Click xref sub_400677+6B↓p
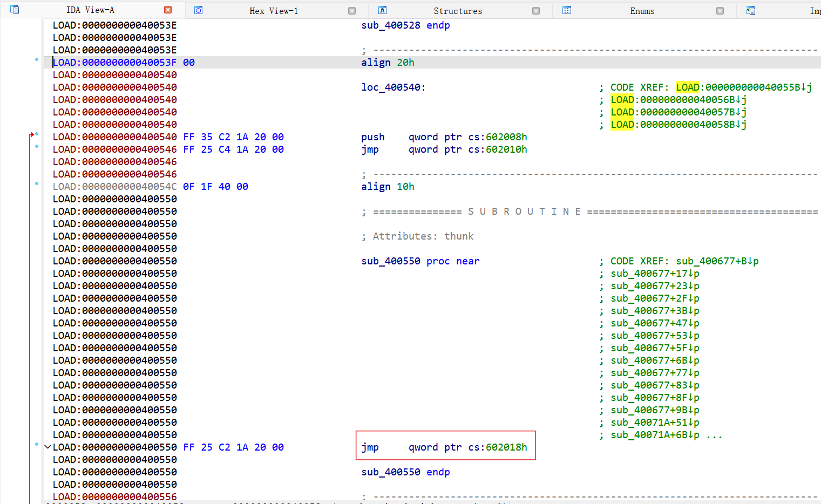The image size is (821, 504). [655, 360]
